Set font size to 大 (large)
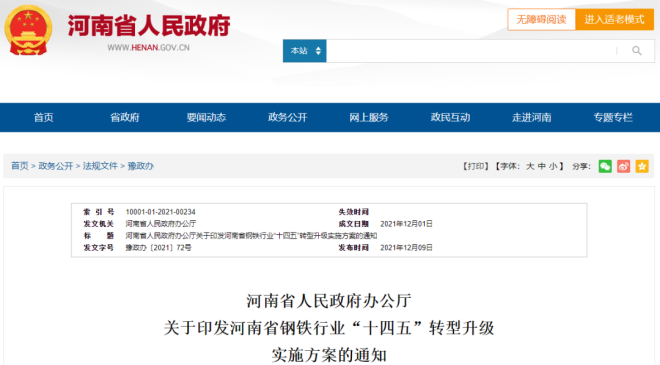Viewport: 660px width, 365px height. click(x=530, y=166)
